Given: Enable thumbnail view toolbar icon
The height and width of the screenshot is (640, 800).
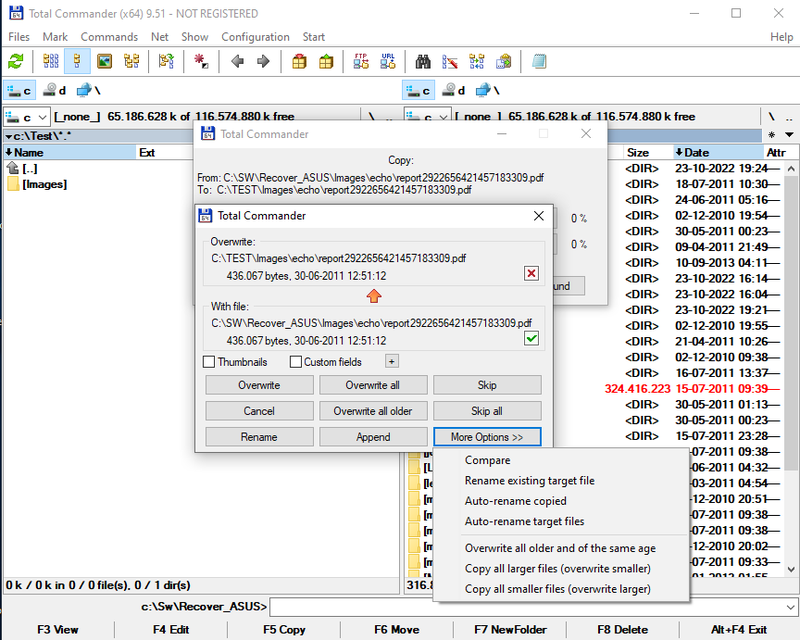Looking at the screenshot, I should 105,62.
